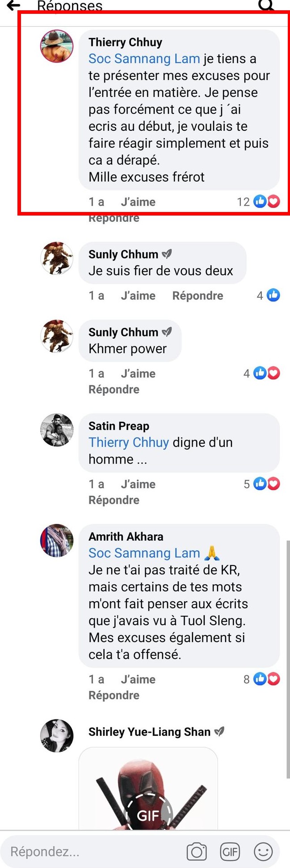View reactions on Thierry Chhuy's comment
Screen dimensions: 290x868
point(258,202)
